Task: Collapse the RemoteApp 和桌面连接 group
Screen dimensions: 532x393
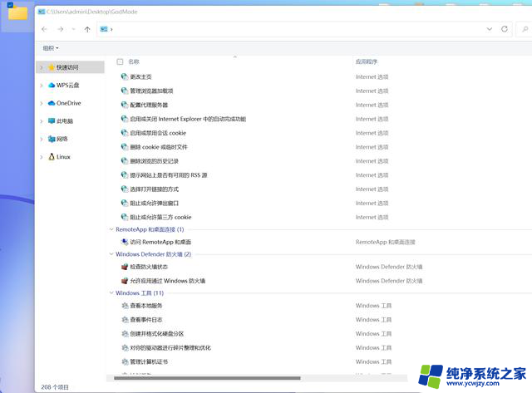Action: click(x=111, y=229)
